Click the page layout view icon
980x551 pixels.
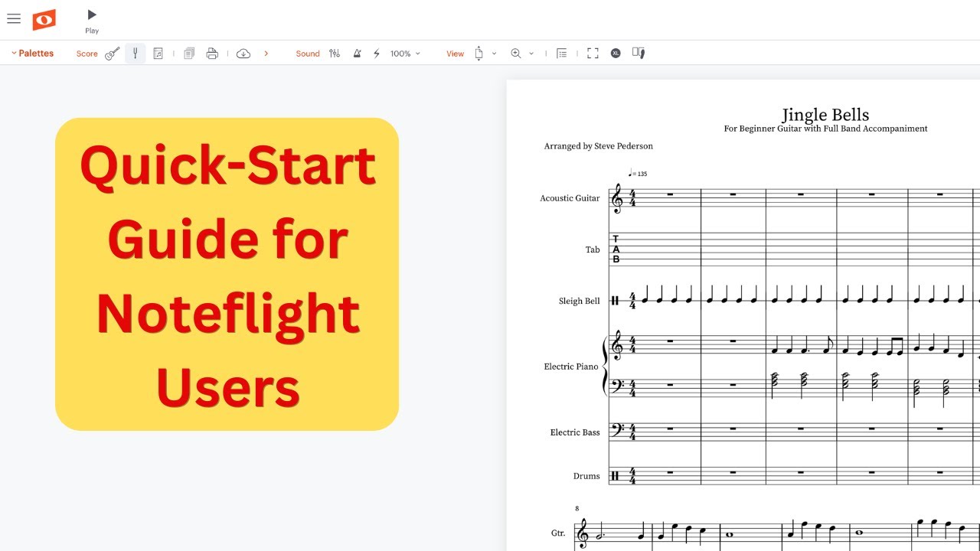[x=479, y=54]
